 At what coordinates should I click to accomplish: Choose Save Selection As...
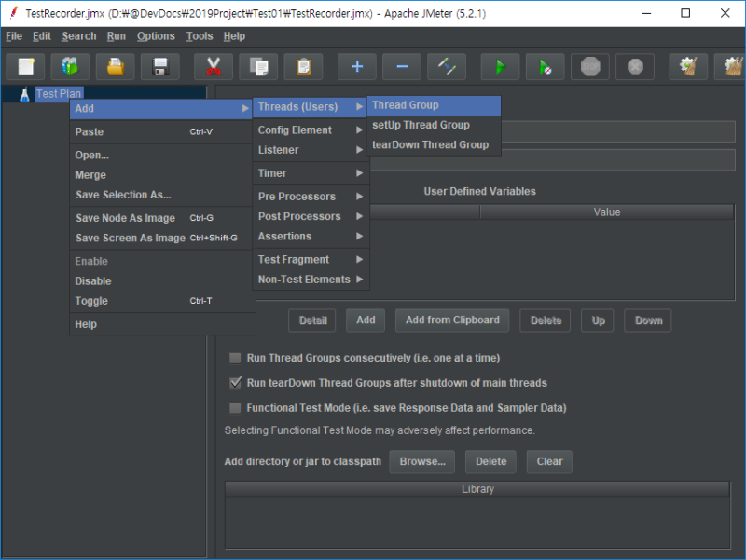161,195
